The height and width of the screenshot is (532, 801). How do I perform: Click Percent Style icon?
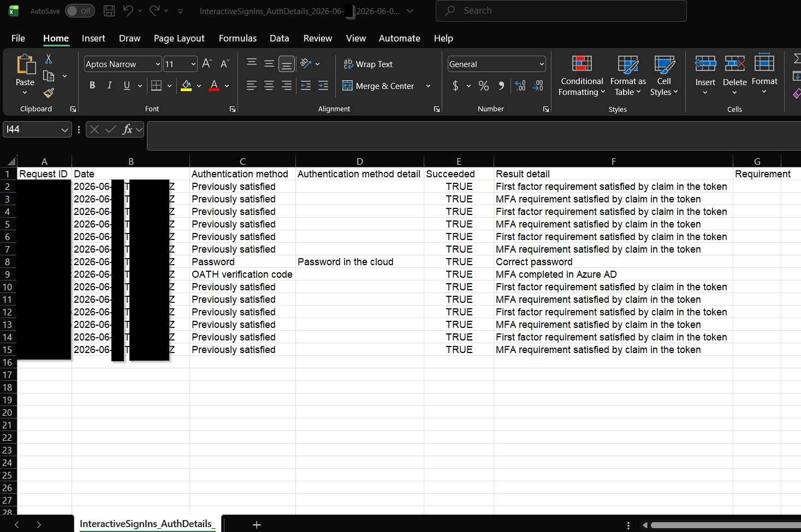[x=484, y=86]
